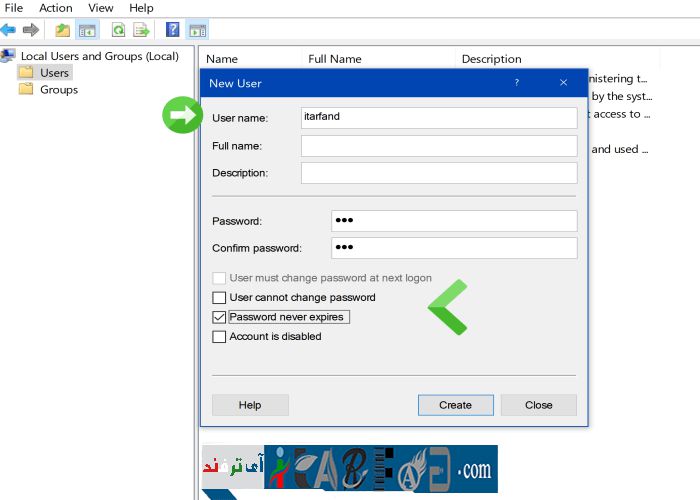Click the Name column header
The width and height of the screenshot is (700, 500).
(222, 59)
